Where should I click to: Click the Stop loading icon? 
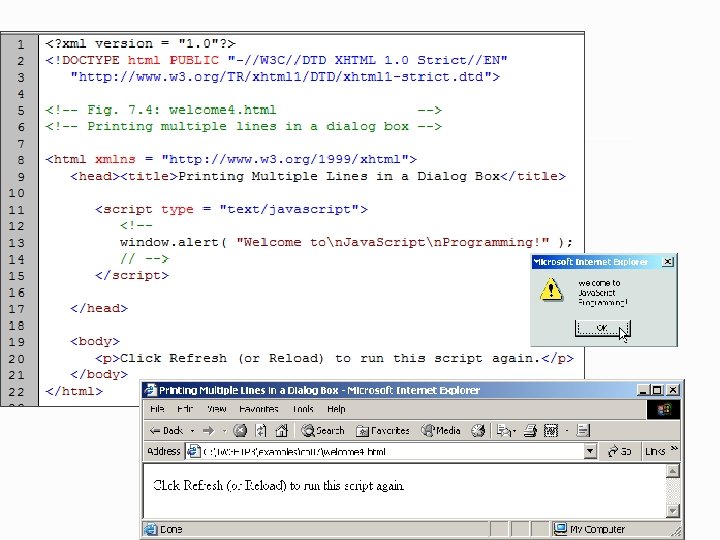(x=240, y=431)
